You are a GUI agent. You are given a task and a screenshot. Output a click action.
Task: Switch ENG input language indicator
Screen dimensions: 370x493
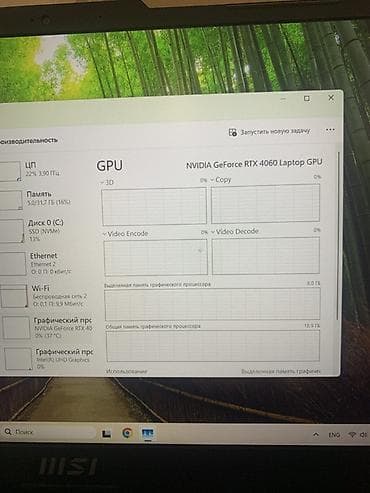coord(334,435)
